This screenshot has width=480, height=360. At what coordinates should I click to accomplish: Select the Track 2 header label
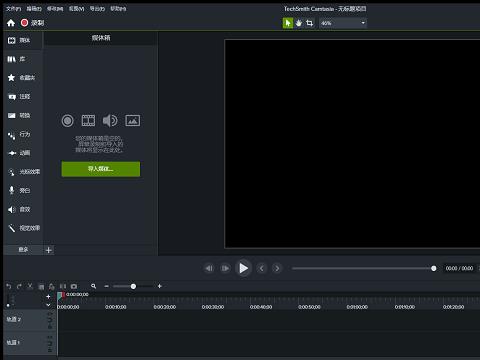pos(14,319)
